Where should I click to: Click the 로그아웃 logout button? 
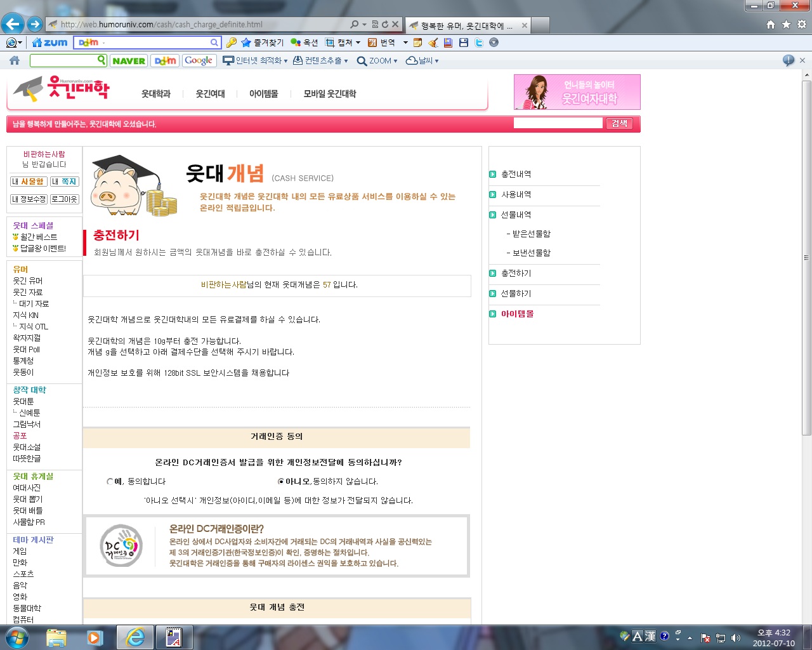pos(64,199)
